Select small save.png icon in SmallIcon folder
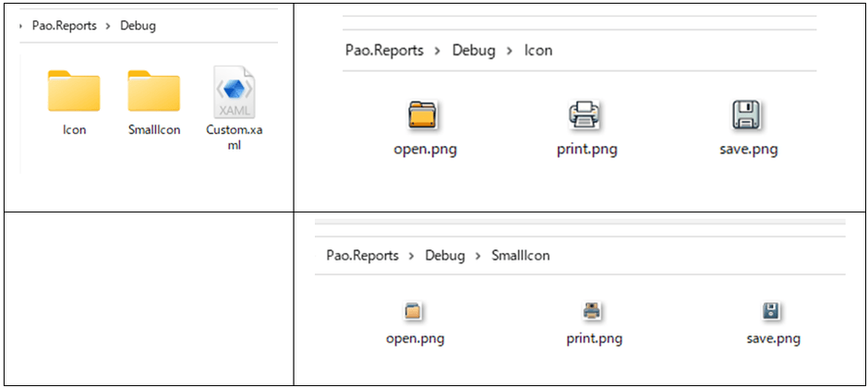 click(x=771, y=311)
